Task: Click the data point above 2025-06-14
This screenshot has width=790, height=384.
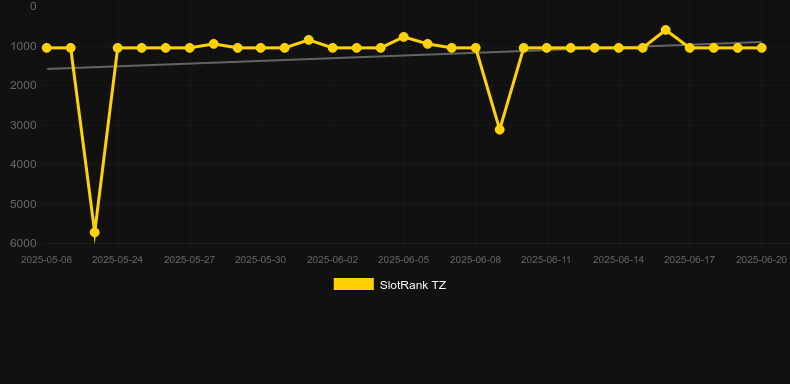Action: point(619,48)
